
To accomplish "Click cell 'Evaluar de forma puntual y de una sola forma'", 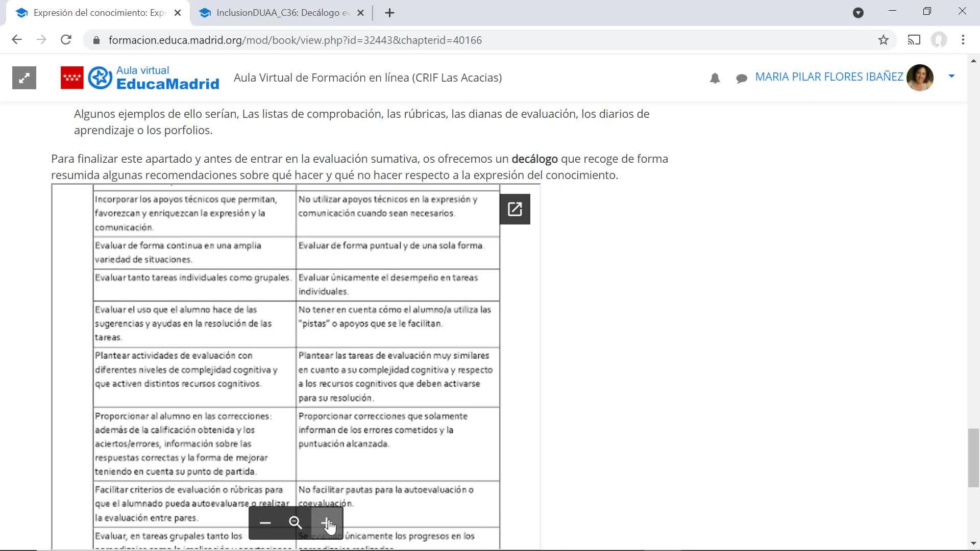I will [x=398, y=253].
